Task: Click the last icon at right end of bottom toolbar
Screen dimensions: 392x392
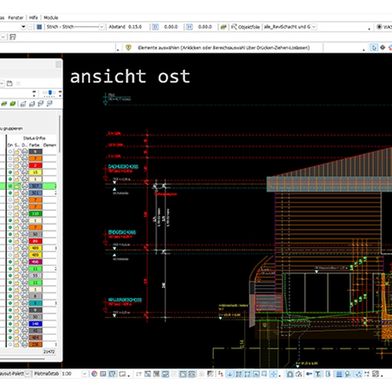Action: pyautogui.click(x=376, y=374)
